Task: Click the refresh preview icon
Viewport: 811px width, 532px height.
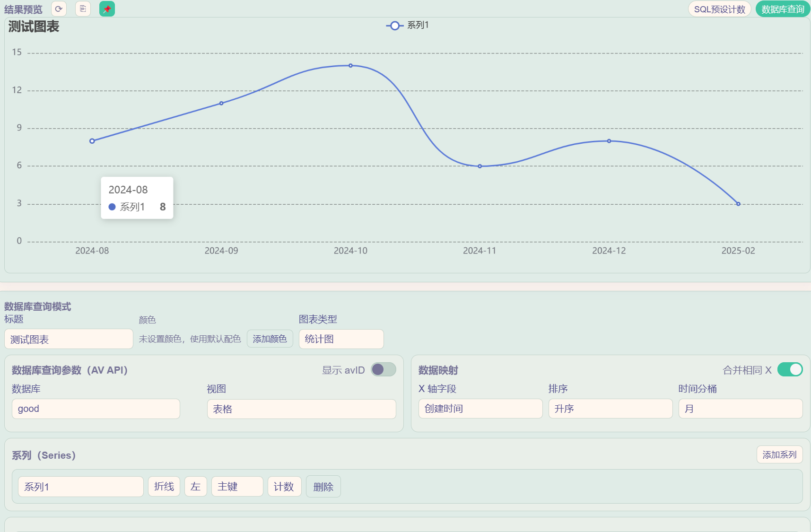Action: pos(59,9)
